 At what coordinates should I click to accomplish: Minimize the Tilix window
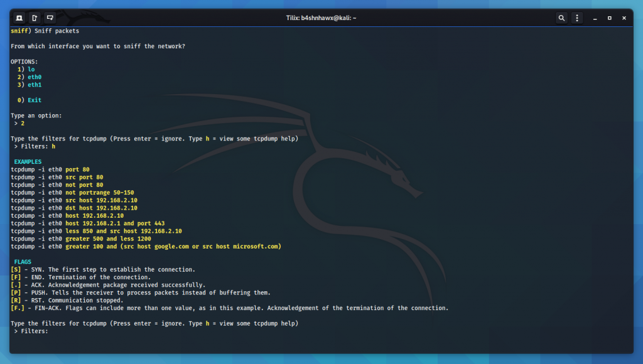[595, 18]
